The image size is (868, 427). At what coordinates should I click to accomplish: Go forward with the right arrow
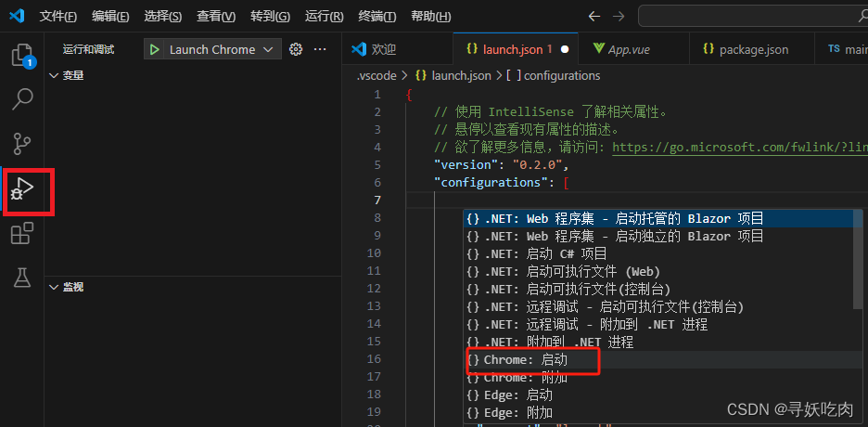[619, 16]
